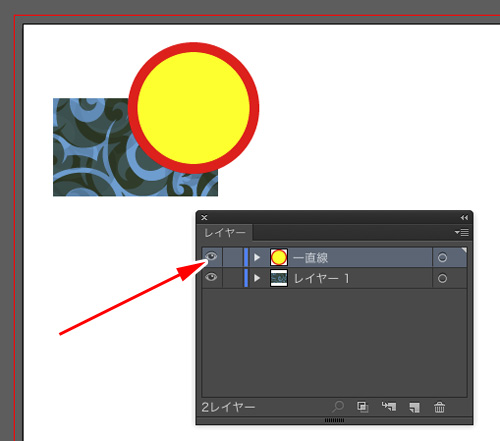Toggle lock column for 一直線 layer
500x441 pixels.
[232, 257]
